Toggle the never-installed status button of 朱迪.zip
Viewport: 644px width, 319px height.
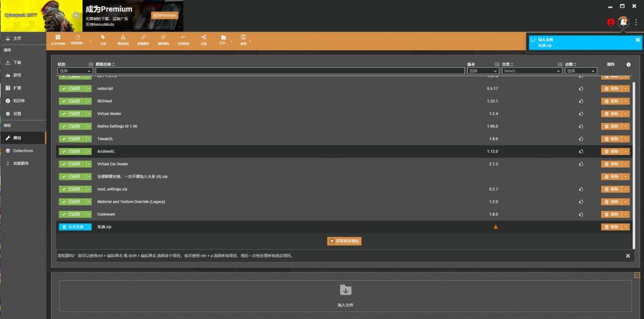[x=72, y=227]
